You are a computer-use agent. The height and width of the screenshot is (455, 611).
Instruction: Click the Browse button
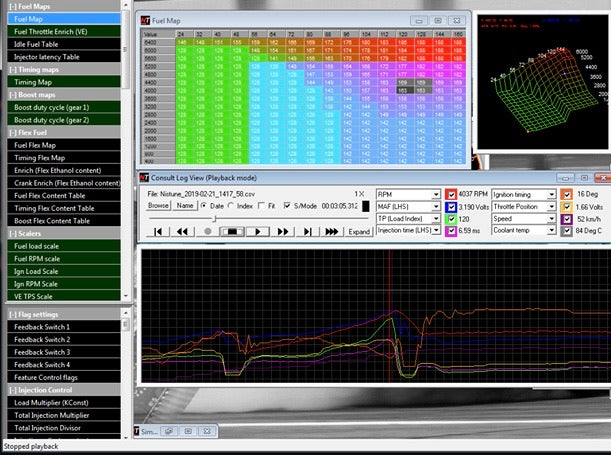point(159,205)
